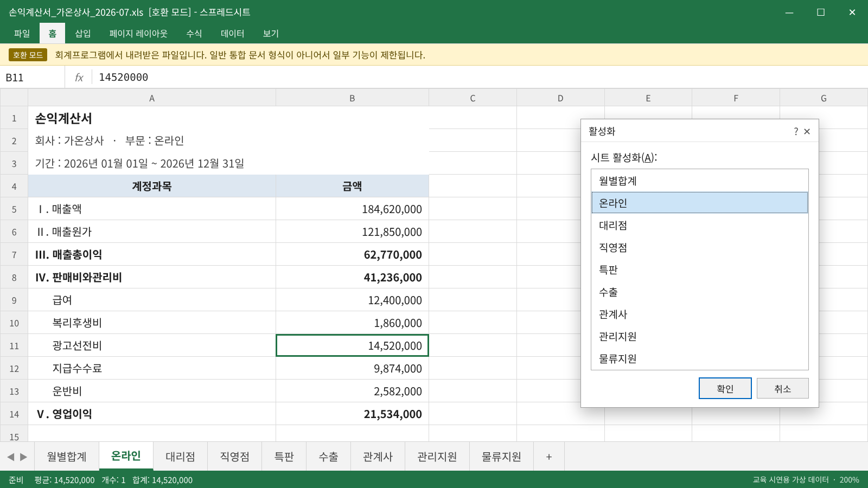Click the 취소 button
Image resolution: width=868 pixels, height=488 pixels.
click(782, 388)
